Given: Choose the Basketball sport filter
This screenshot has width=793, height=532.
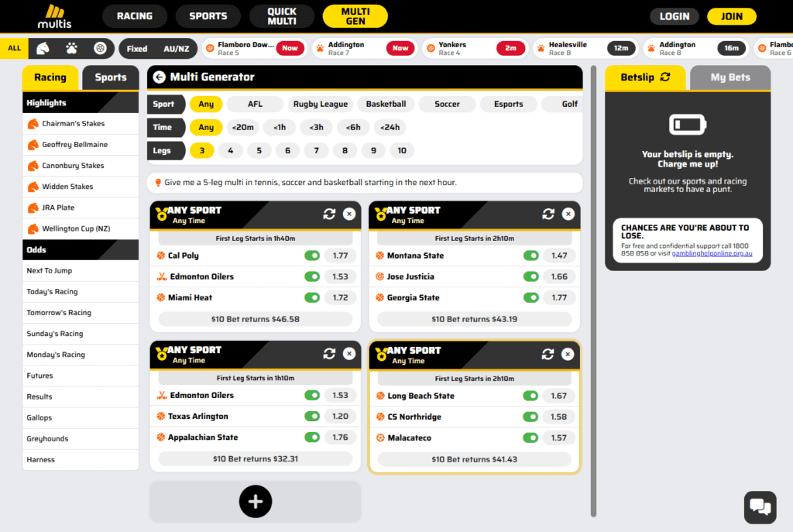Looking at the screenshot, I should point(386,104).
